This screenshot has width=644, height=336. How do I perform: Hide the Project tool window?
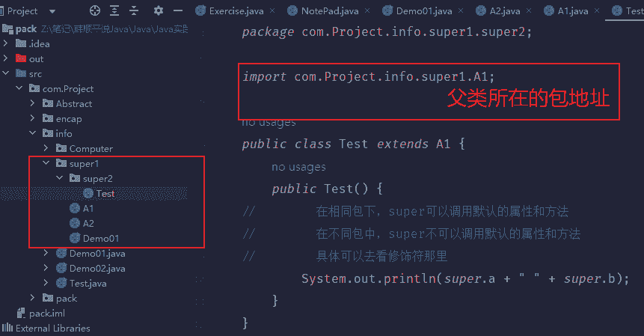tap(178, 11)
